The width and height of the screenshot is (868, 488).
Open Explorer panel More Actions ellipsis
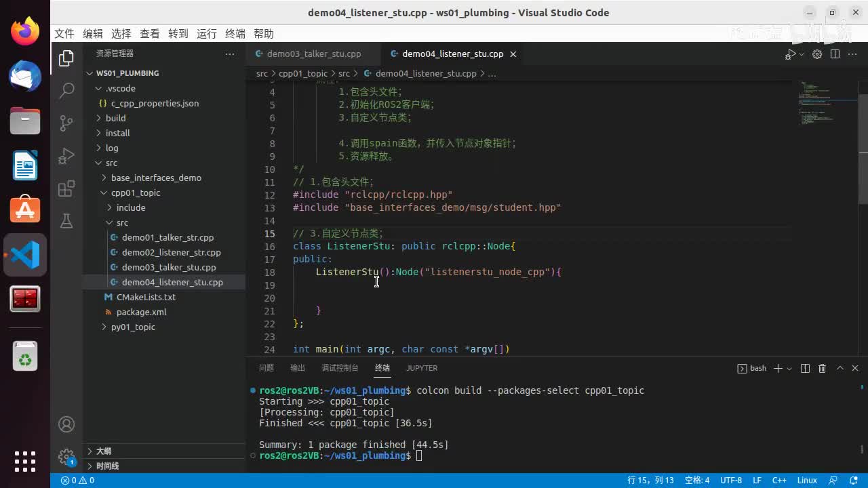(230, 54)
